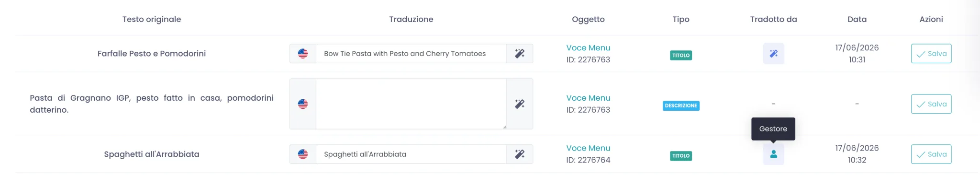Click US flag icon in Spaghetti row
Screen dimensions: 980x175
(303, 154)
